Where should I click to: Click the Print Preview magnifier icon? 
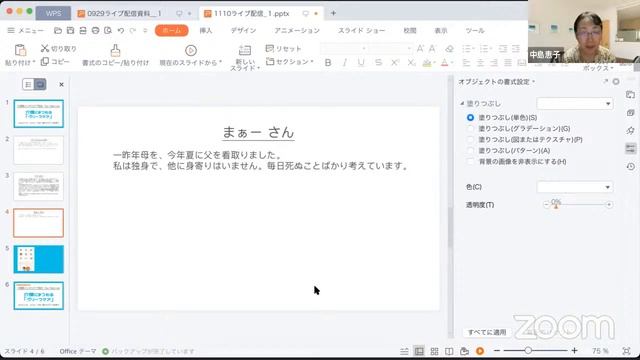pos(108,31)
